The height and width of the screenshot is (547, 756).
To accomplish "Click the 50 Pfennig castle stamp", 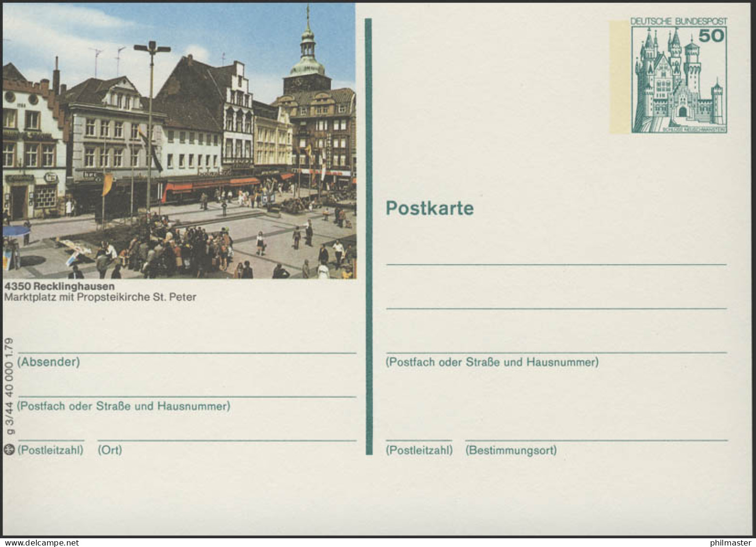I will point(679,75).
